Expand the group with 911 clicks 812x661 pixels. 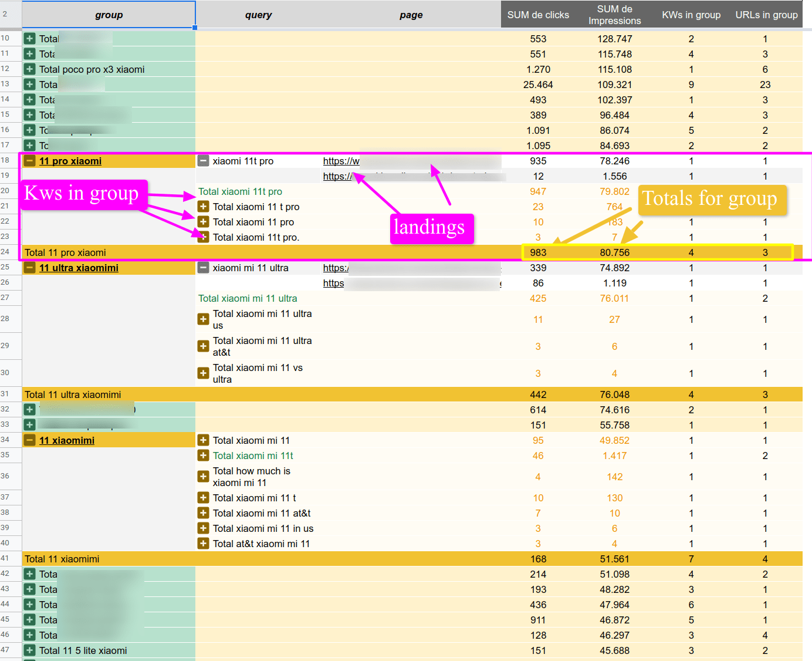click(x=30, y=620)
